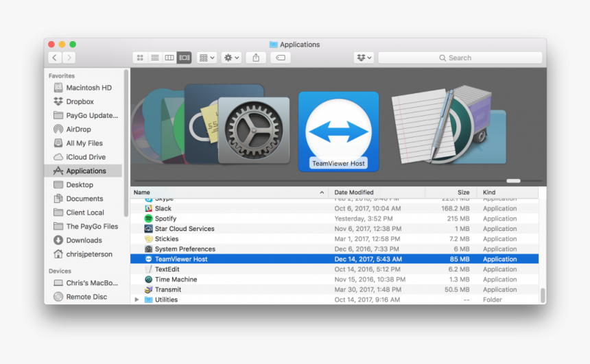590x364 pixels.
Task: Click the Spotify app icon in list
Action: [149, 219]
